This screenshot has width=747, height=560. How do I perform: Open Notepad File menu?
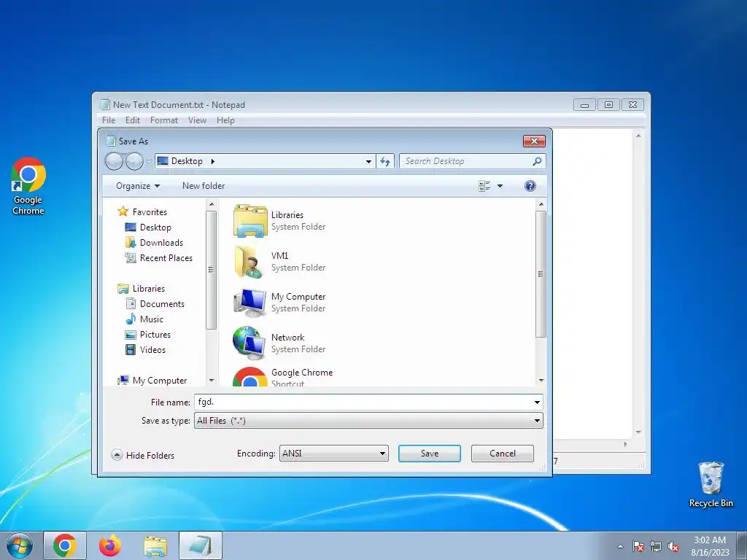[109, 120]
